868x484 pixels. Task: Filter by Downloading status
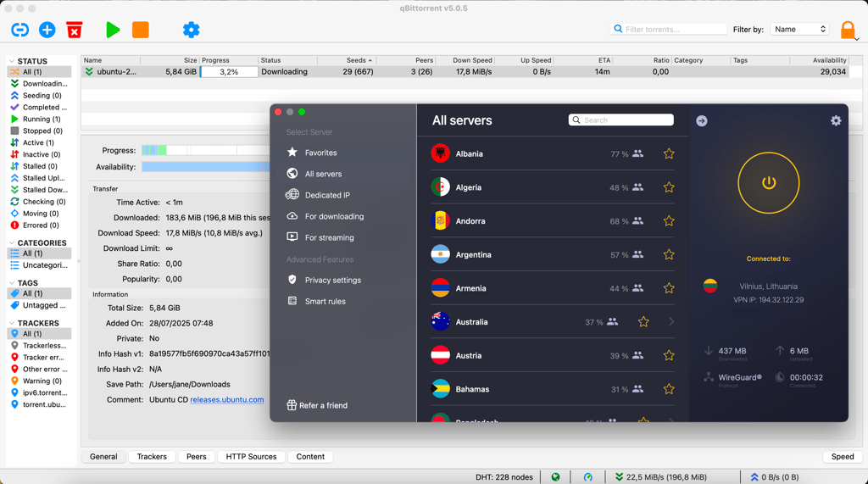(39, 84)
